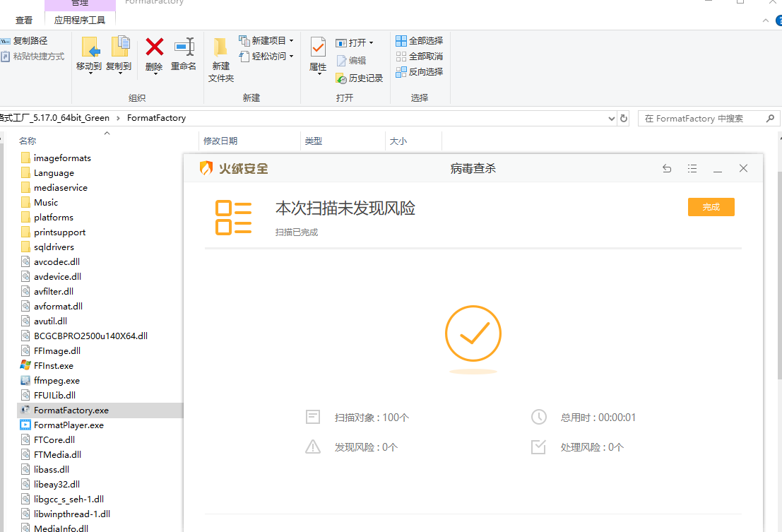The height and width of the screenshot is (532, 782).
Task: Click the FFInst.exe icon
Action: click(25, 365)
